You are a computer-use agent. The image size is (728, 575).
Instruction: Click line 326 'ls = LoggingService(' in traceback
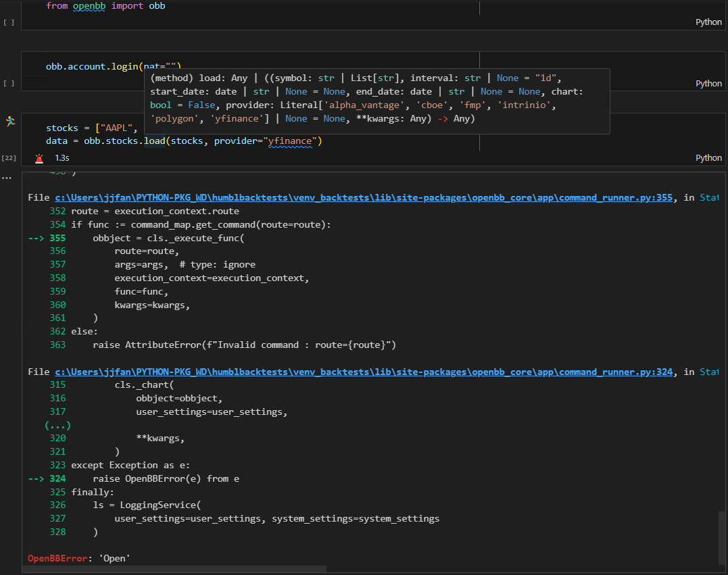147,505
